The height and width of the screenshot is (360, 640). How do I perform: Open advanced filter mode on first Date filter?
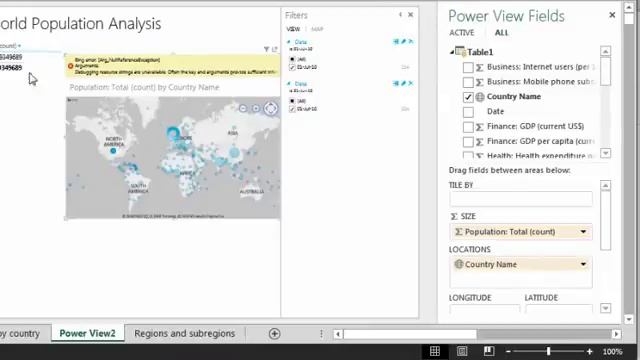pos(396,41)
